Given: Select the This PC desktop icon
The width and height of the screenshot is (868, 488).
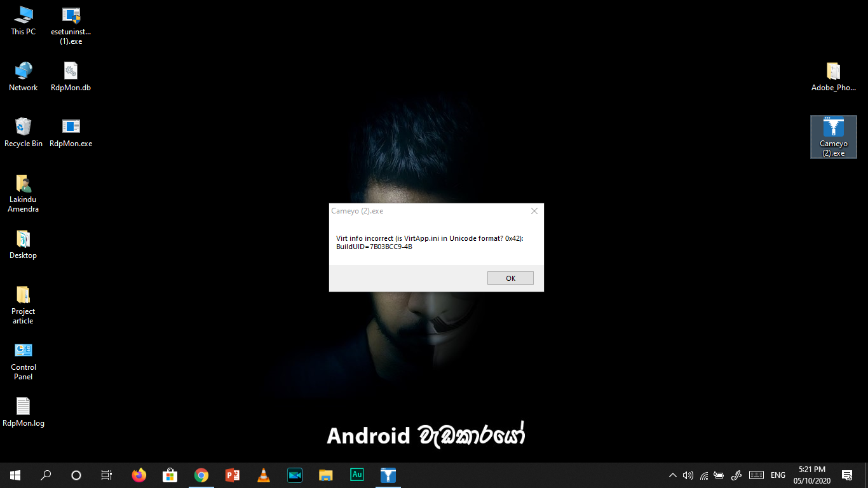Looking at the screenshot, I should tap(24, 20).
